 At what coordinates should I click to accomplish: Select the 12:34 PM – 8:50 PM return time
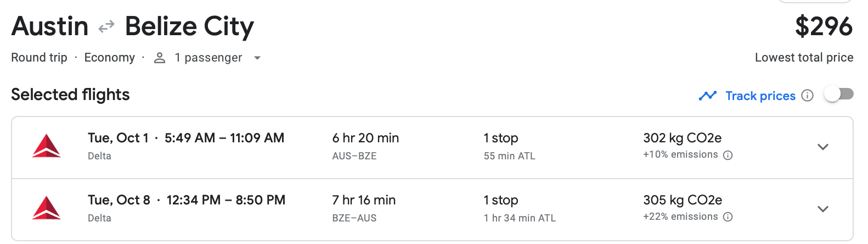[x=226, y=200]
